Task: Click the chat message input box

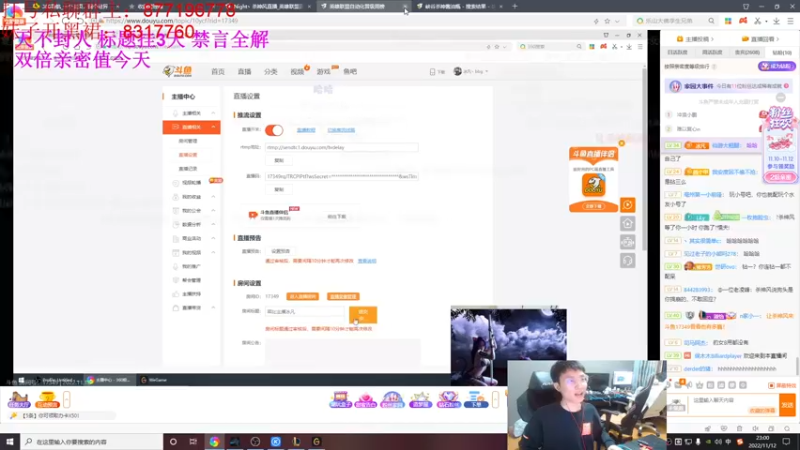Action: 735,405
